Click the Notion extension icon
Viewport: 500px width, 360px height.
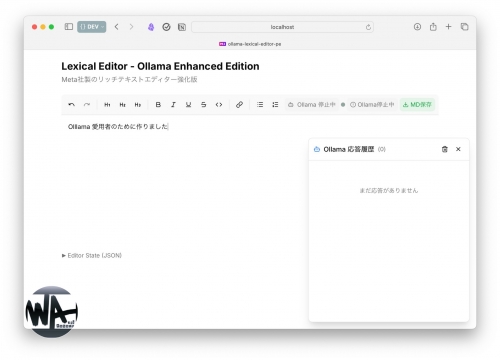(182, 27)
